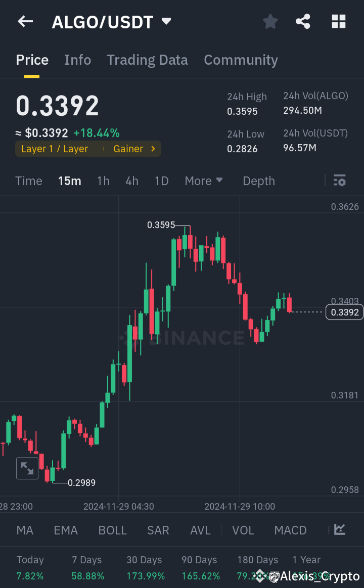Toggle the favorite star for ALGO/USDT
364x588 pixels.
click(x=270, y=21)
